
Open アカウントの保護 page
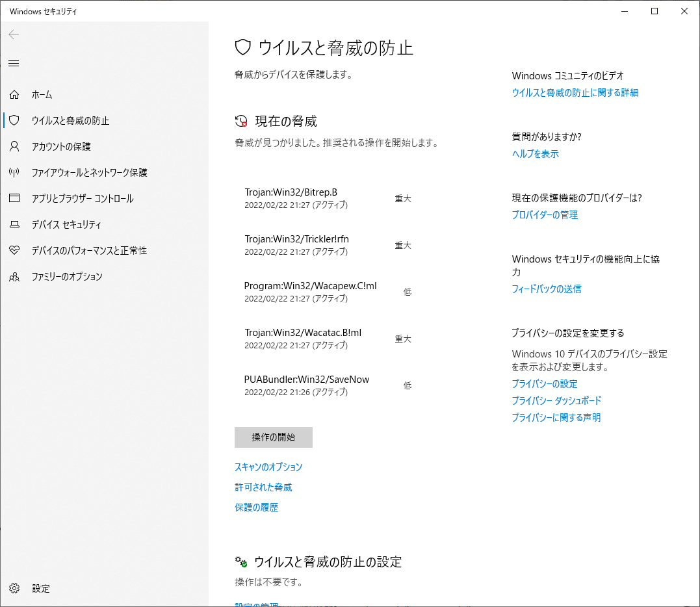tap(61, 146)
